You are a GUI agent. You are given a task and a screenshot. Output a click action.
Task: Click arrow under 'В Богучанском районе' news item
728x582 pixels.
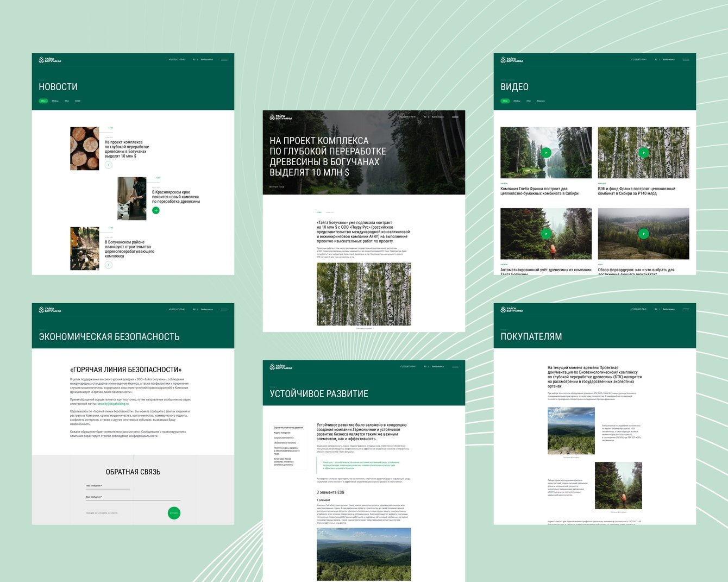[x=109, y=265]
